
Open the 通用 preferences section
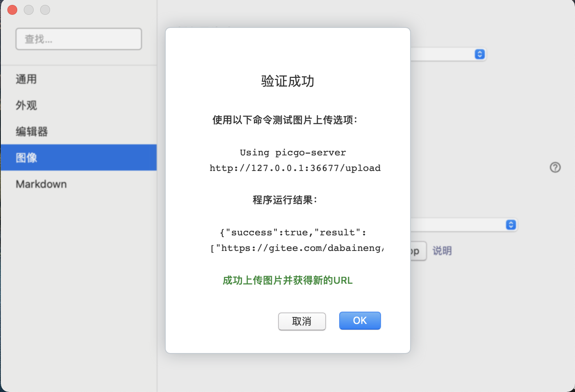(x=79, y=79)
